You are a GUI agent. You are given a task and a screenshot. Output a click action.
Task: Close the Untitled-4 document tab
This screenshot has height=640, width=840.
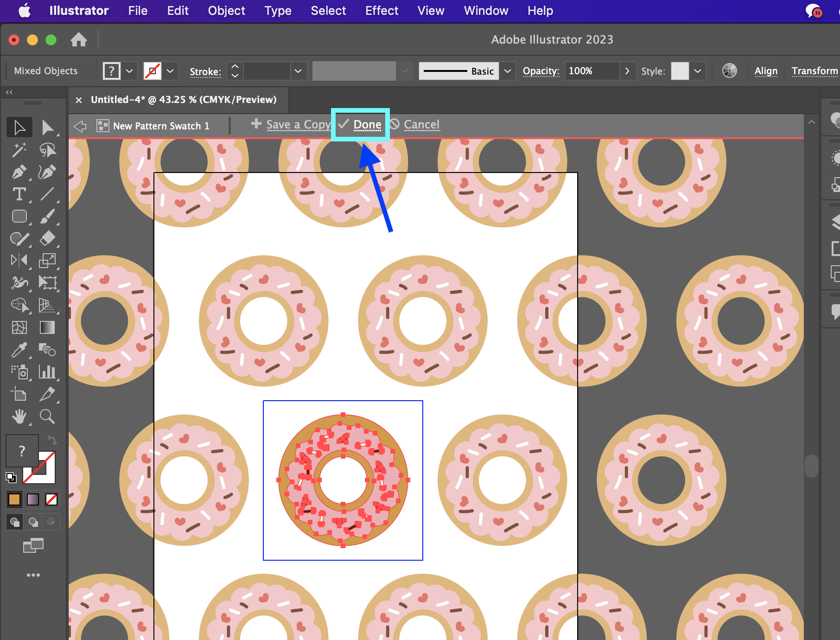click(79, 100)
